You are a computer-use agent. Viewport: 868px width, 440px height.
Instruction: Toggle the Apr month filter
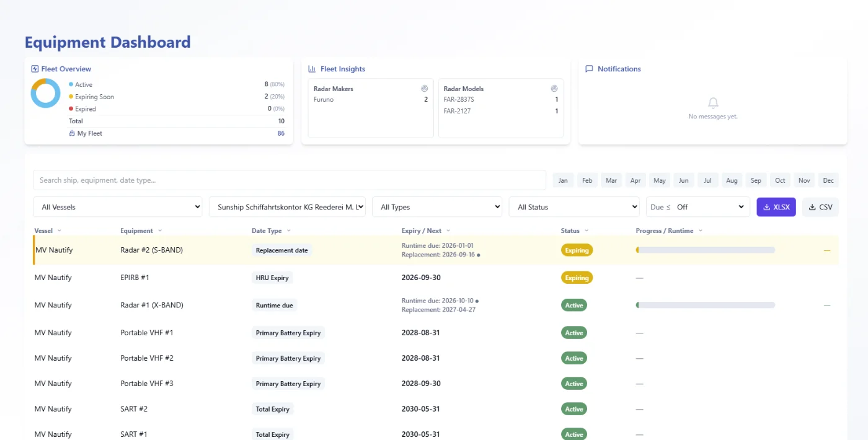pos(635,180)
